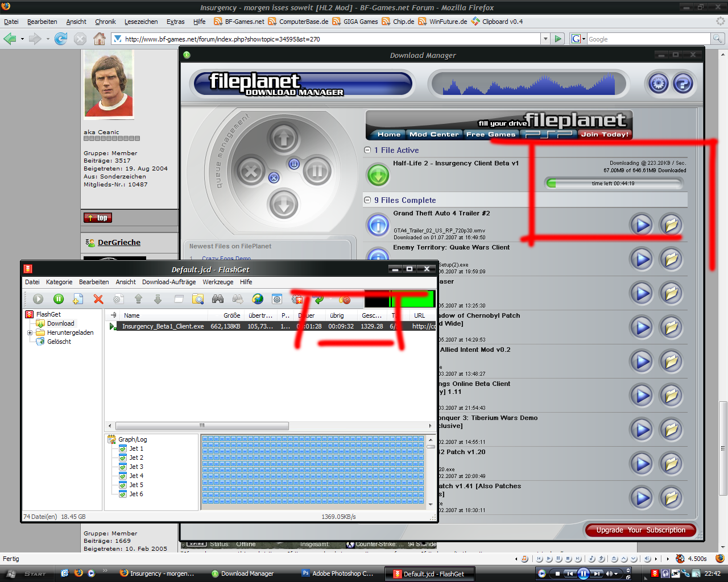This screenshot has width=728, height=582.
Task: Open the BF-Games.net bookmark
Action: (x=239, y=22)
